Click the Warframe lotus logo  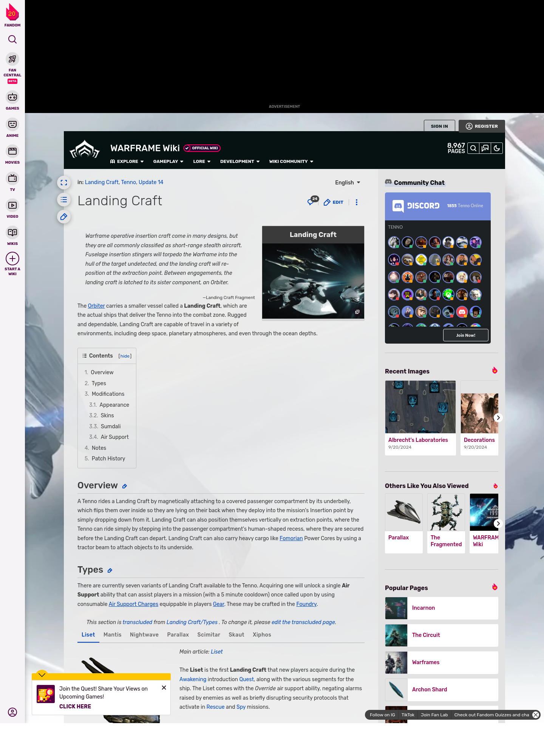click(x=85, y=150)
